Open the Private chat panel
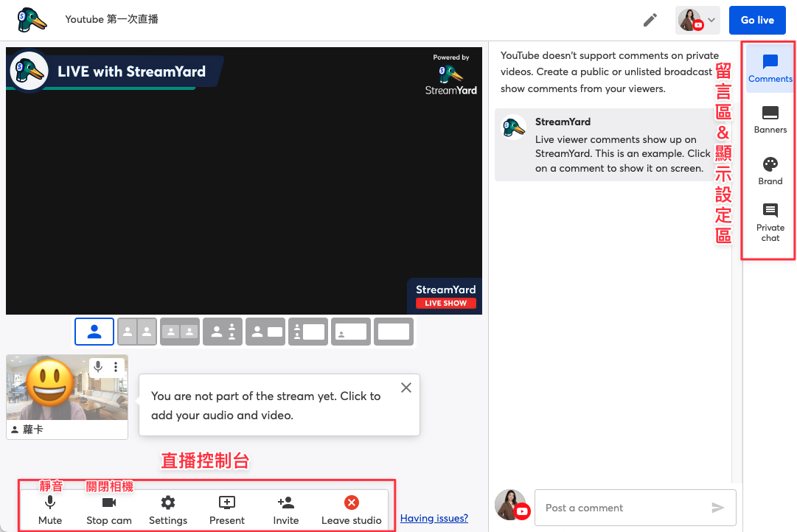This screenshot has width=797, height=532. pyautogui.click(x=770, y=223)
